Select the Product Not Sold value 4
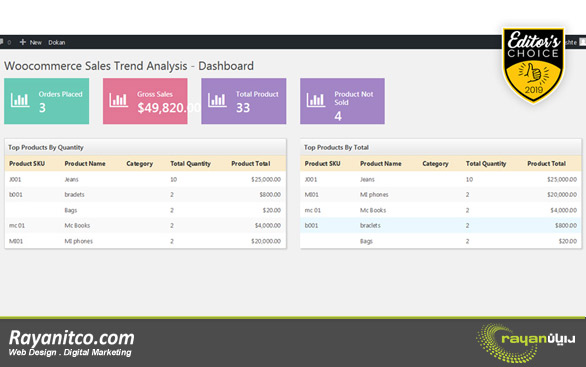Image resolution: width=586 pixels, height=367 pixels. (338, 116)
